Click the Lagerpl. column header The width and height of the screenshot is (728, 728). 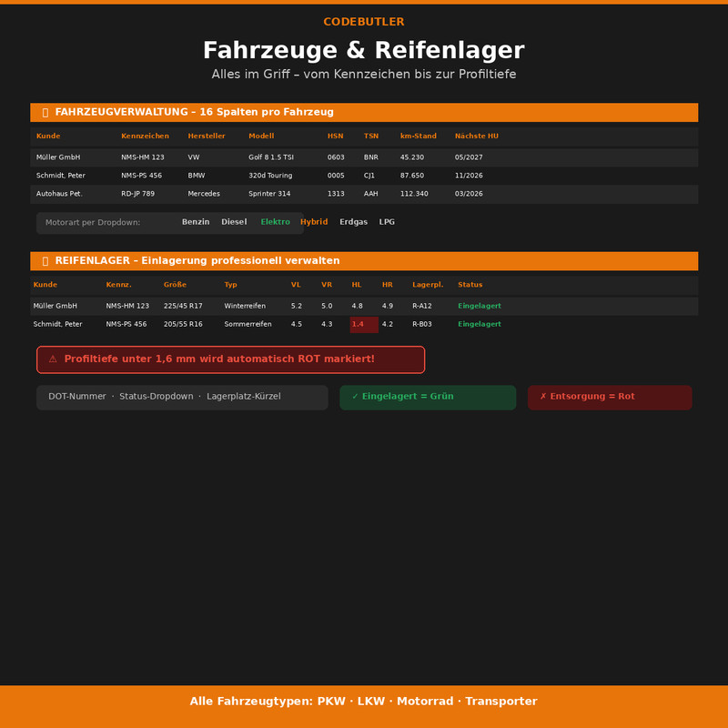(428, 285)
